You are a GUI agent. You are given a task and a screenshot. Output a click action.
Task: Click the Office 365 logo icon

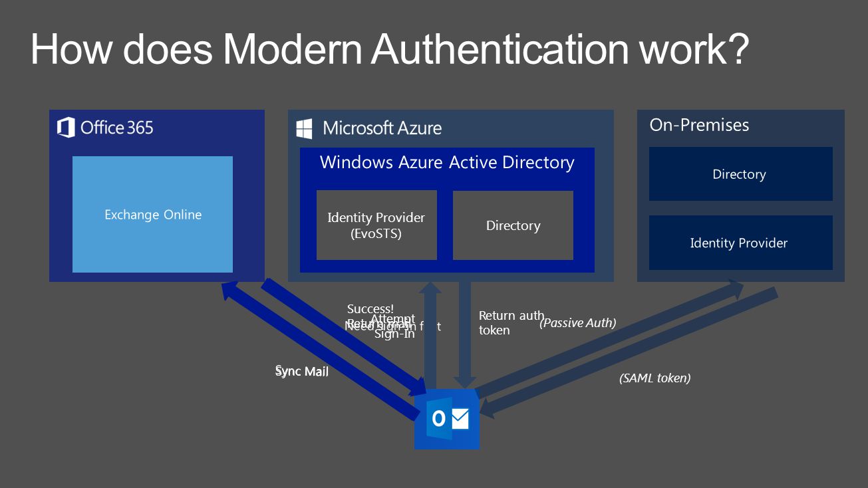pyautogui.click(x=66, y=127)
